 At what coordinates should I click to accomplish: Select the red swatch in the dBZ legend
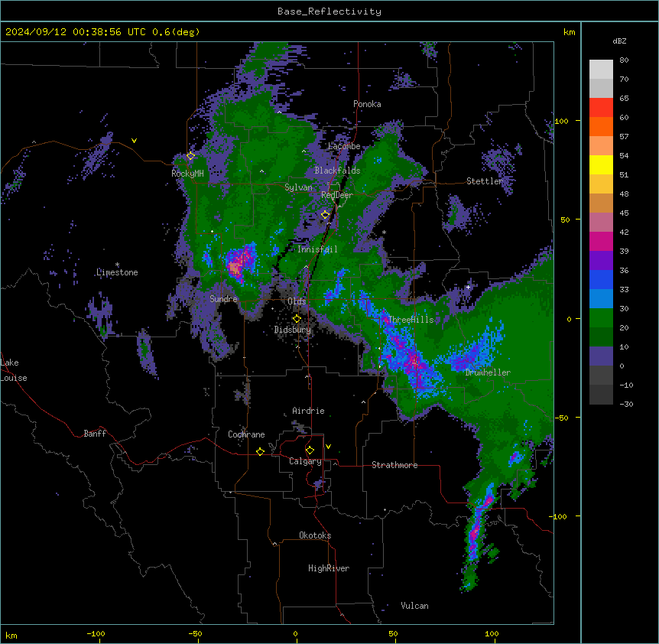(x=601, y=107)
